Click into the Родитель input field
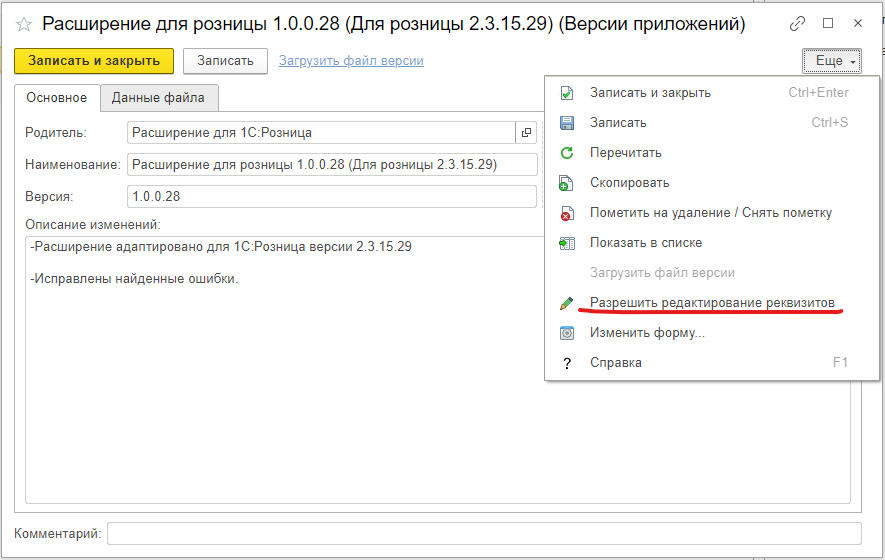 click(x=321, y=133)
